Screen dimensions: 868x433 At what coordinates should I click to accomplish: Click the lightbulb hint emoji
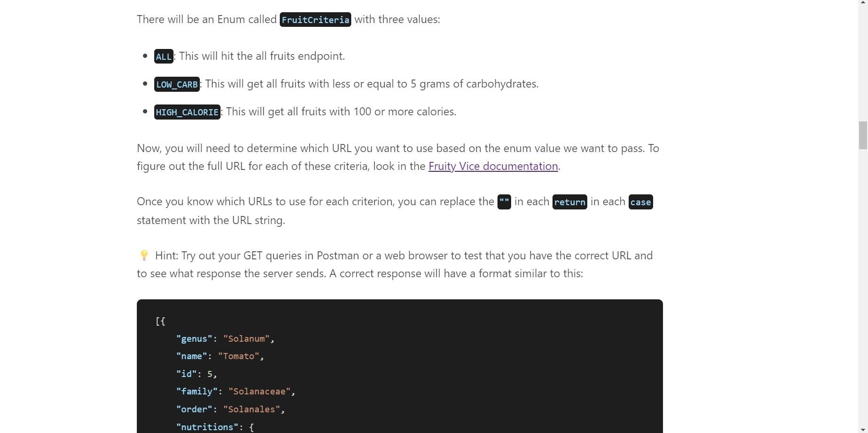144,256
